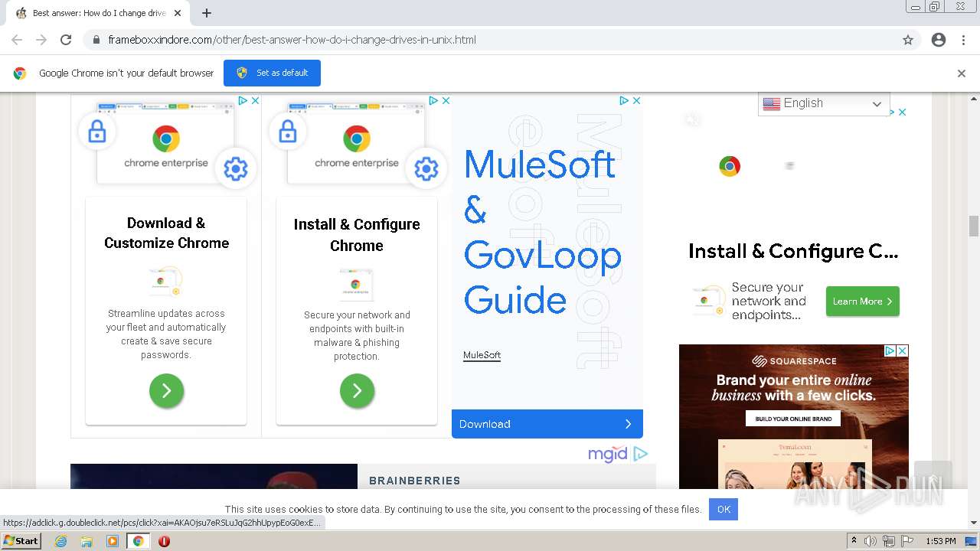980x551 pixels.
Task: Click the Brainberries article thumbnail image
Action: click(x=214, y=477)
